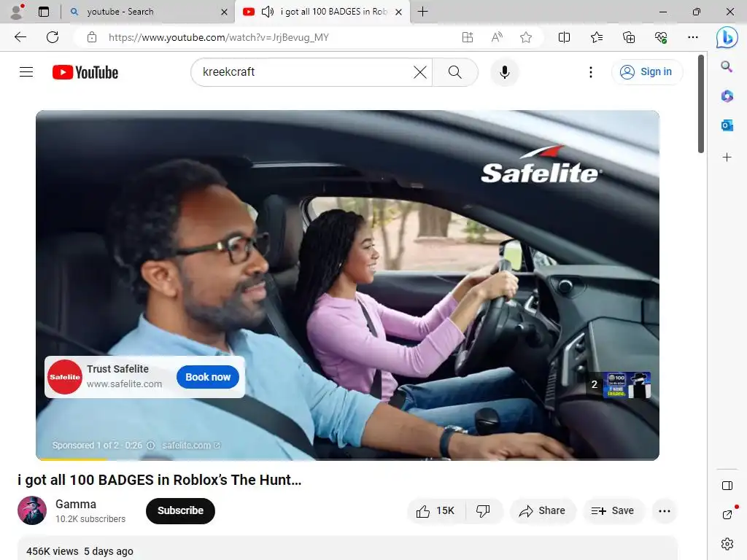Click the ad progress bar
Image resolution: width=747 pixels, height=560 pixels.
coord(347,459)
